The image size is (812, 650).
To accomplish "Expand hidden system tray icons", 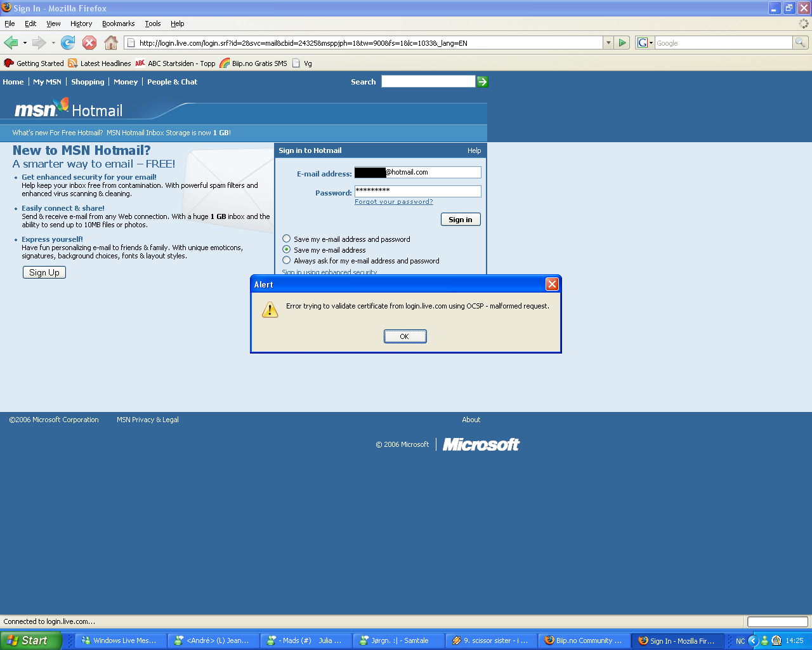I will 753,641.
